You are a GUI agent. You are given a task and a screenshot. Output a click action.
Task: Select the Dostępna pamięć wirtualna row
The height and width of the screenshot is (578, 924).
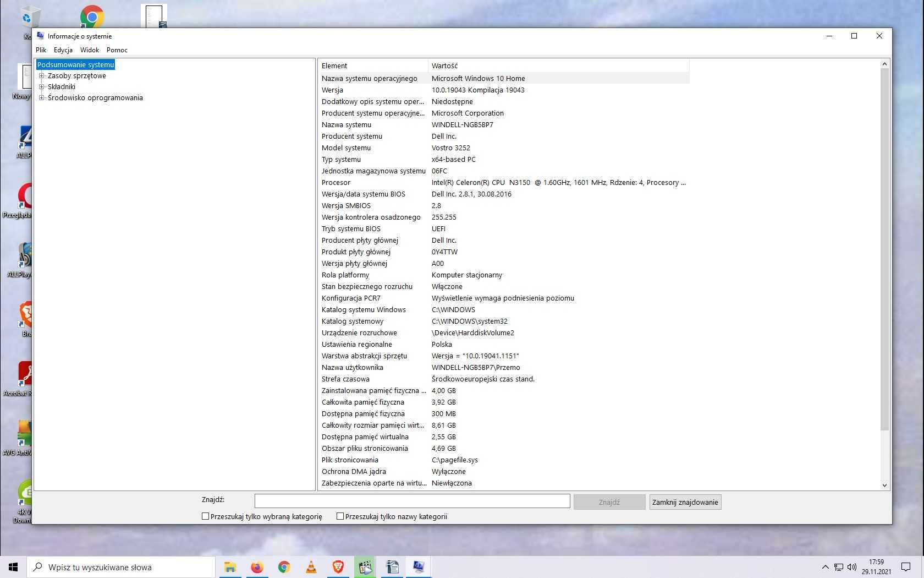pos(504,437)
